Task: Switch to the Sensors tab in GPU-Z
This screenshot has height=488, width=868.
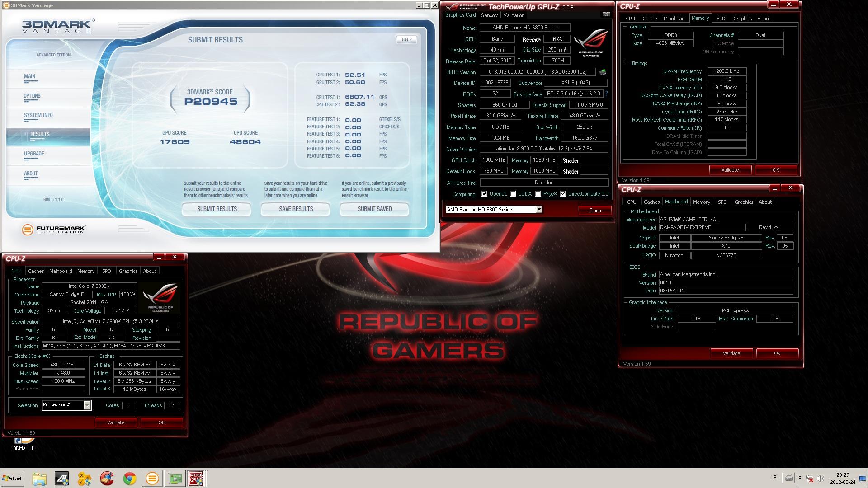Action: [x=490, y=15]
